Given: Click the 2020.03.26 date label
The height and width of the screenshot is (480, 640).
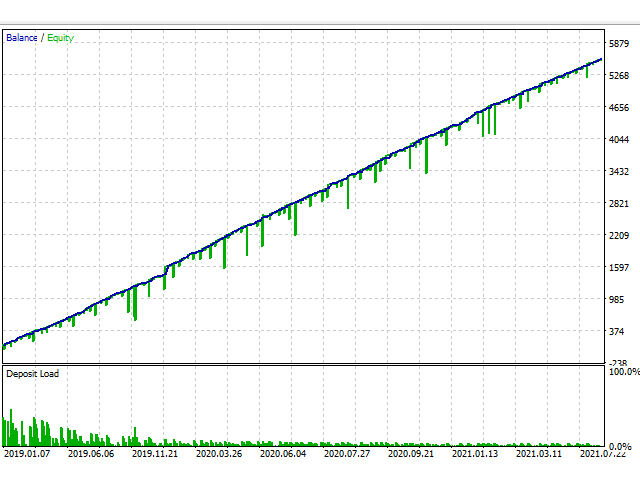Looking at the screenshot, I should click(x=219, y=453).
